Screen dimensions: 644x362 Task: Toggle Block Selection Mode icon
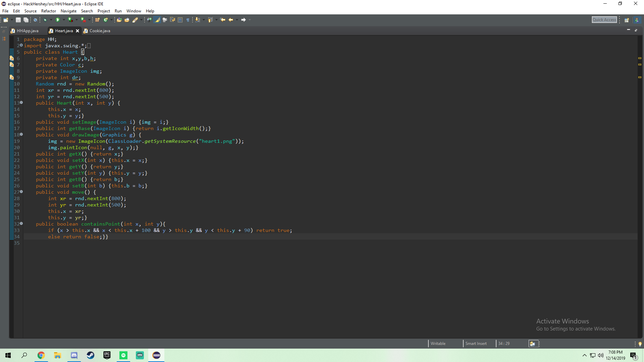coord(180,20)
